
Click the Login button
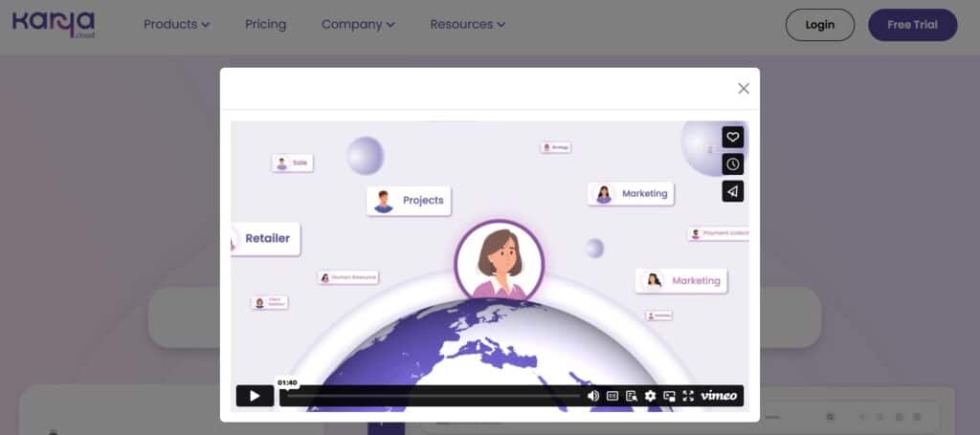(819, 25)
